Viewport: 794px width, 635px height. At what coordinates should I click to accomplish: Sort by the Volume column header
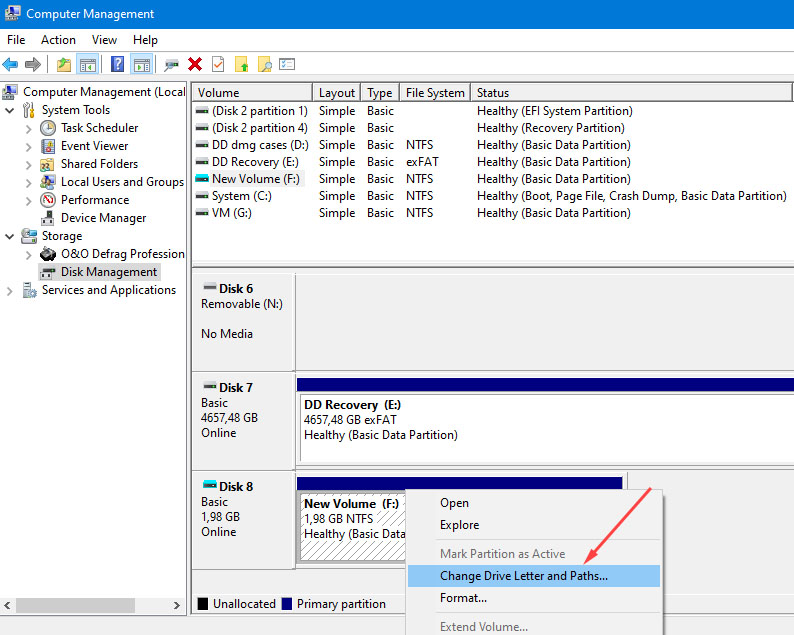pyautogui.click(x=252, y=93)
